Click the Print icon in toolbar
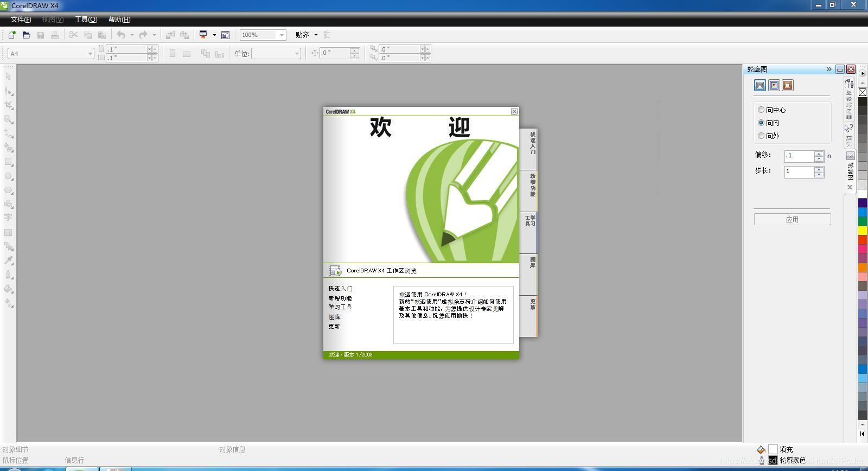868x471 pixels. coord(55,35)
